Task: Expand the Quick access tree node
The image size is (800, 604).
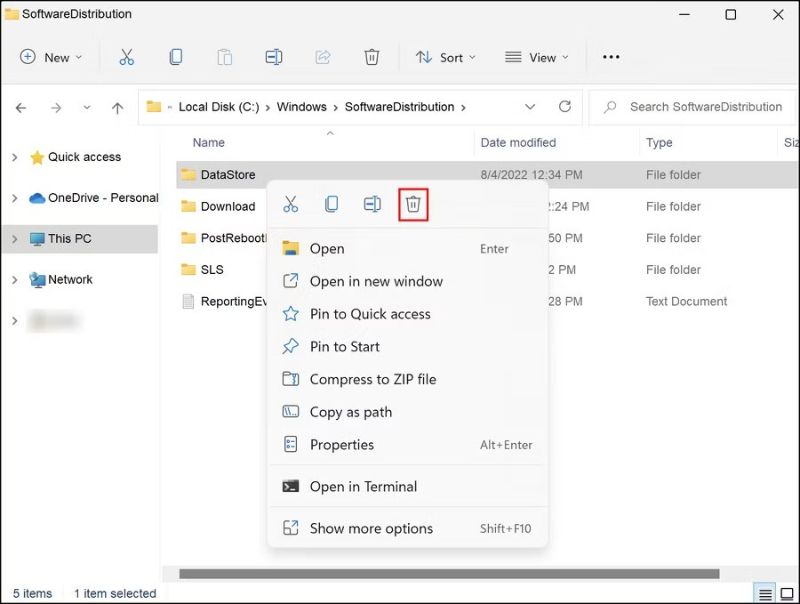Action: 14,157
